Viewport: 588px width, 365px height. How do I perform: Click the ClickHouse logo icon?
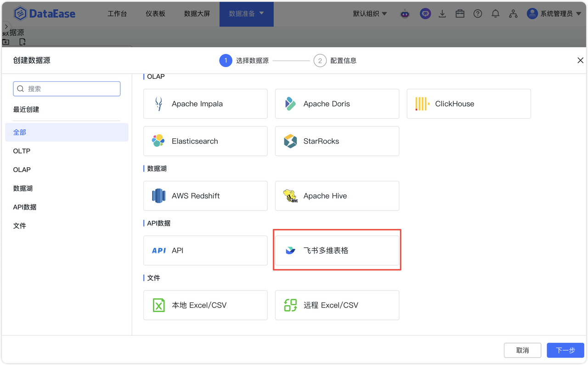tap(422, 104)
